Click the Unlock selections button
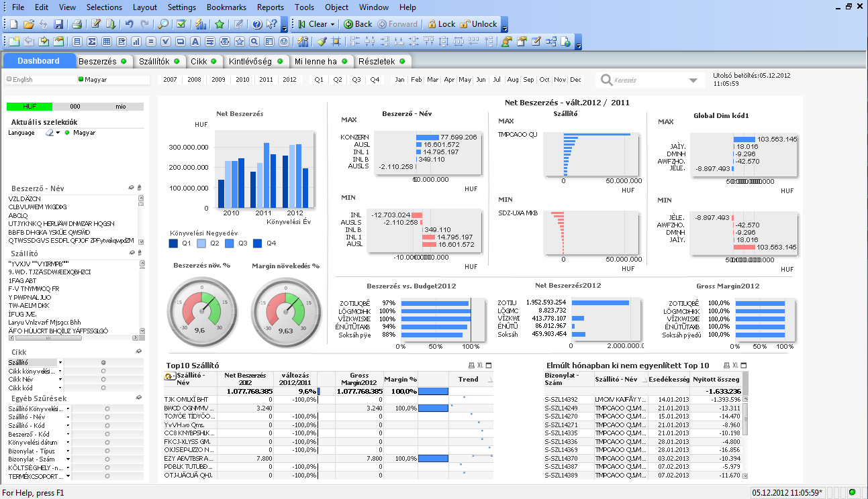Screen dimensions: 868x499 [x=479, y=24]
